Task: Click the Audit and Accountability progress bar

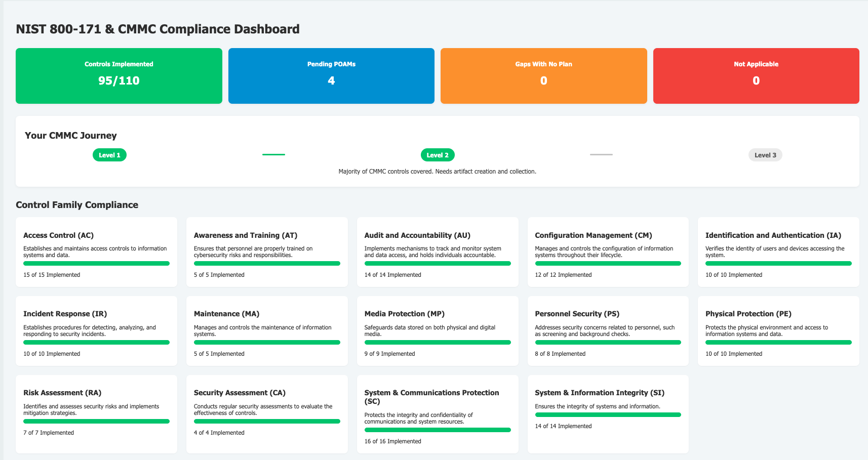Action: (438, 263)
